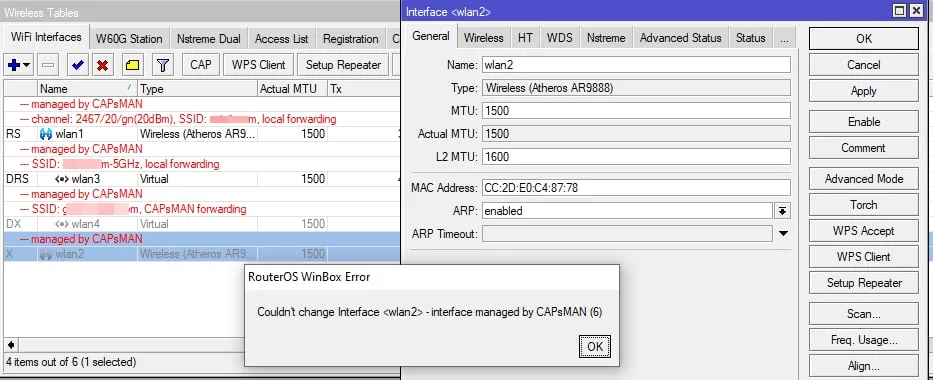The image size is (933, 380).
Task: Select the WiFi Interfaces tab
Action: click(x=46, y=37)
